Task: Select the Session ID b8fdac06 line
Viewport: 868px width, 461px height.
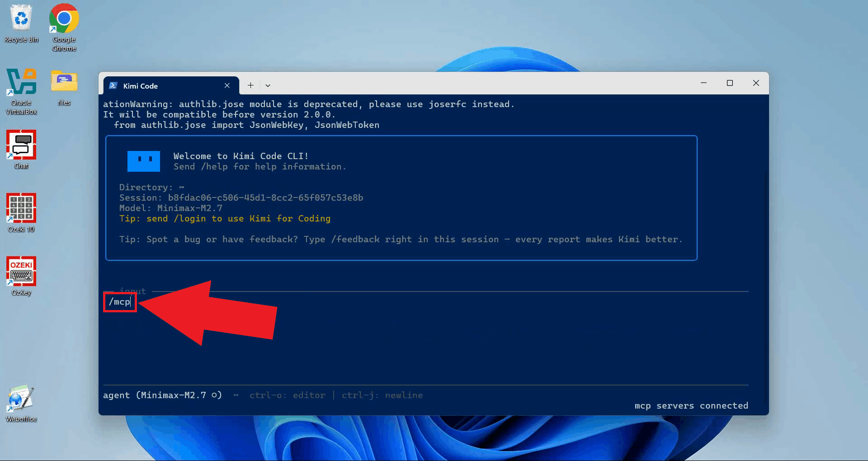Action: click(241, 198)
